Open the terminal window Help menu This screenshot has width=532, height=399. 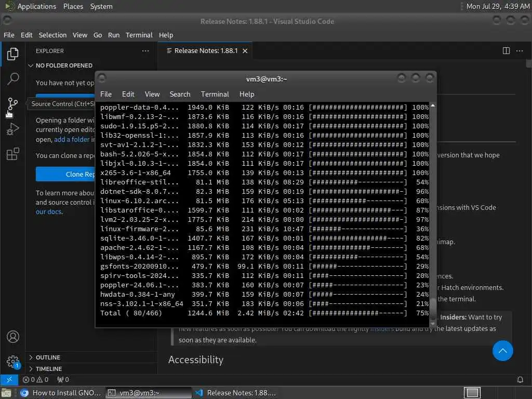tap(247, 95)
